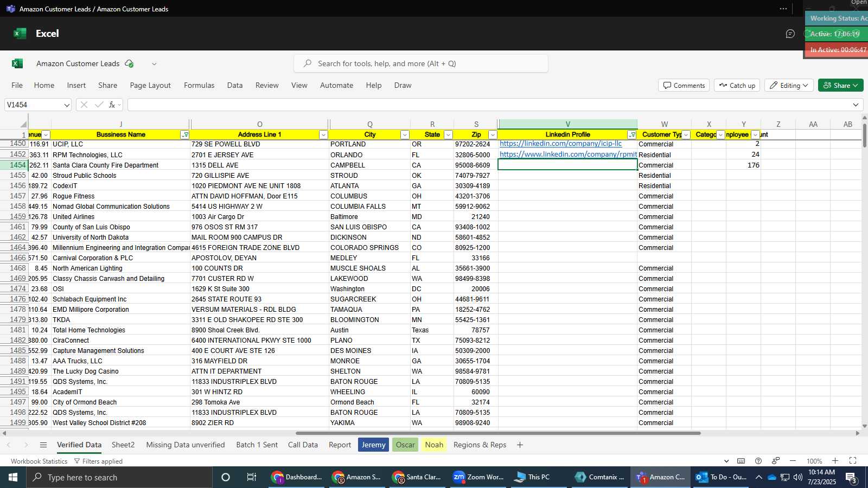
Task: Go to the next sheet arrow
Action: (25, 445)
